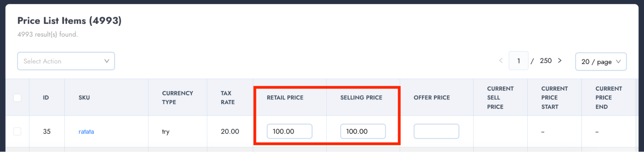Click the Offer Price column header
This screenshot has height=152, width=644.
click(x=432, y=98)
